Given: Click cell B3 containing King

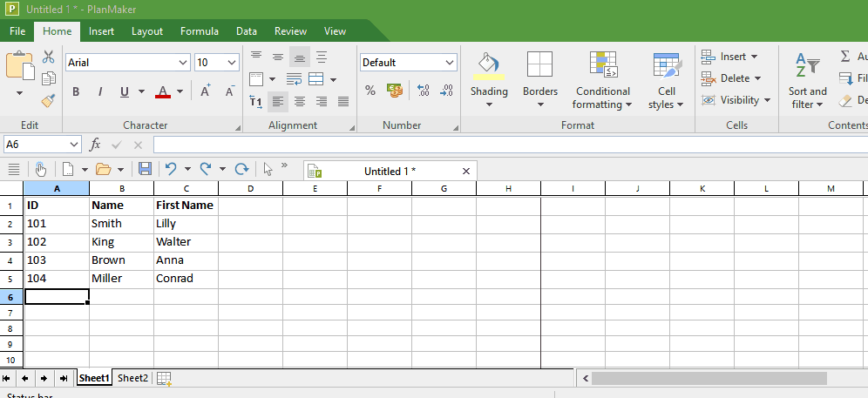Looking at the screenshot, I should click(121, 241).
